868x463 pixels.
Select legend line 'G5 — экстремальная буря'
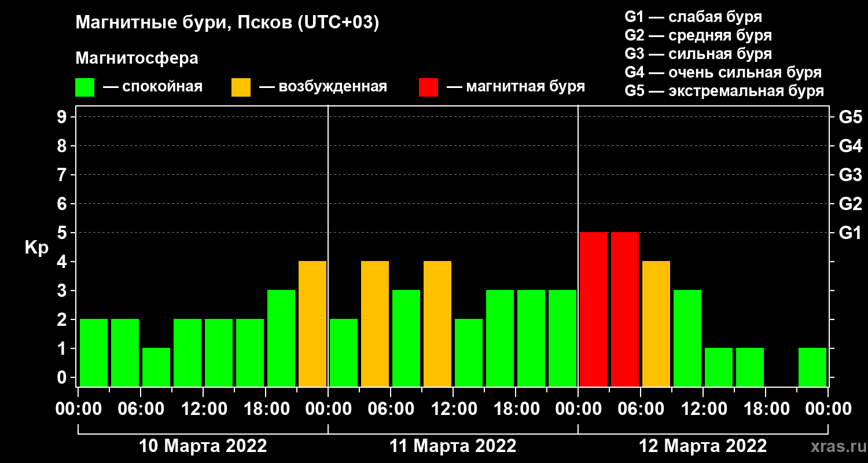(x=724, y=91)
